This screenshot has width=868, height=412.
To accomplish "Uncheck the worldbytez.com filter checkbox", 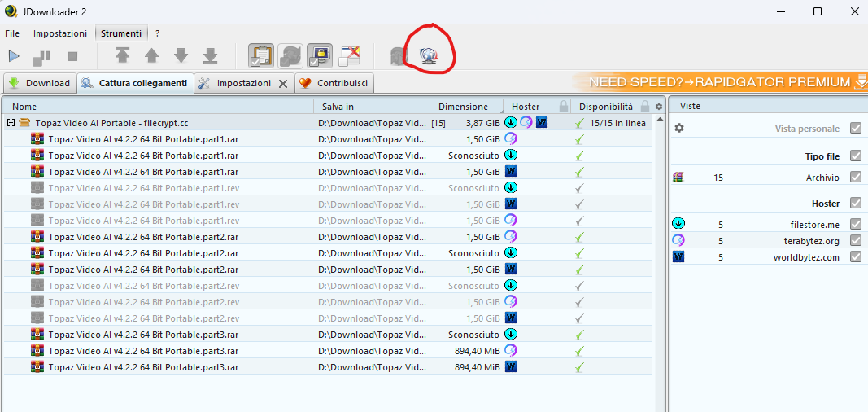I will (x=856, y=257).
